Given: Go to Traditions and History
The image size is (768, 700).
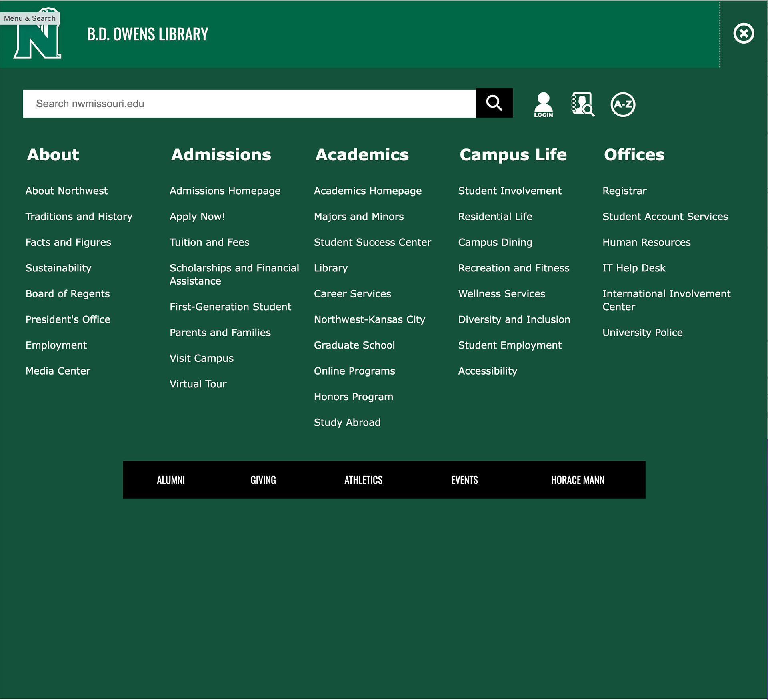Looking at the screenshot, I should [x=79, y=217].
